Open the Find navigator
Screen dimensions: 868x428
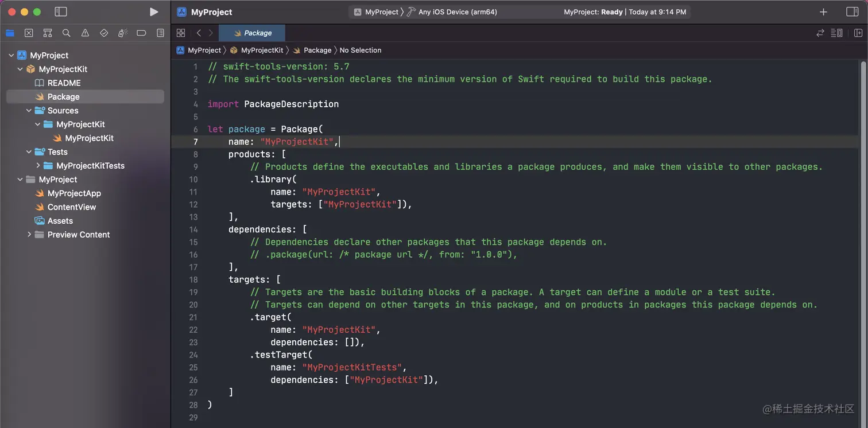[67, 33]
